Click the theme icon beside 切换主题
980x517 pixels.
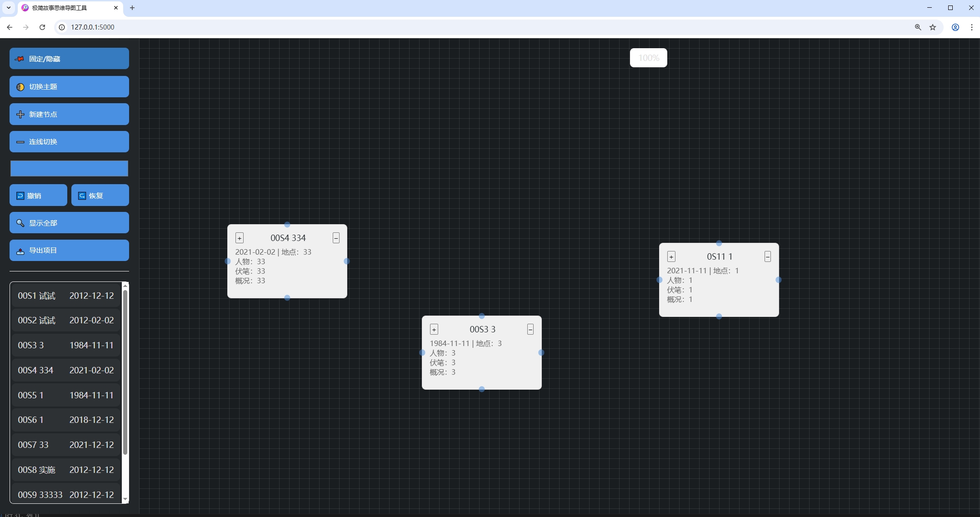20,87
